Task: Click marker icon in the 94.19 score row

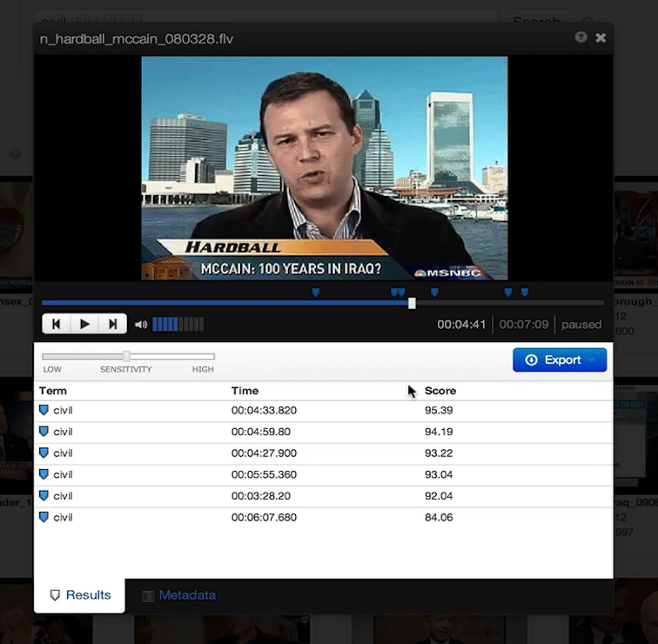Action: tap(44, 432)
